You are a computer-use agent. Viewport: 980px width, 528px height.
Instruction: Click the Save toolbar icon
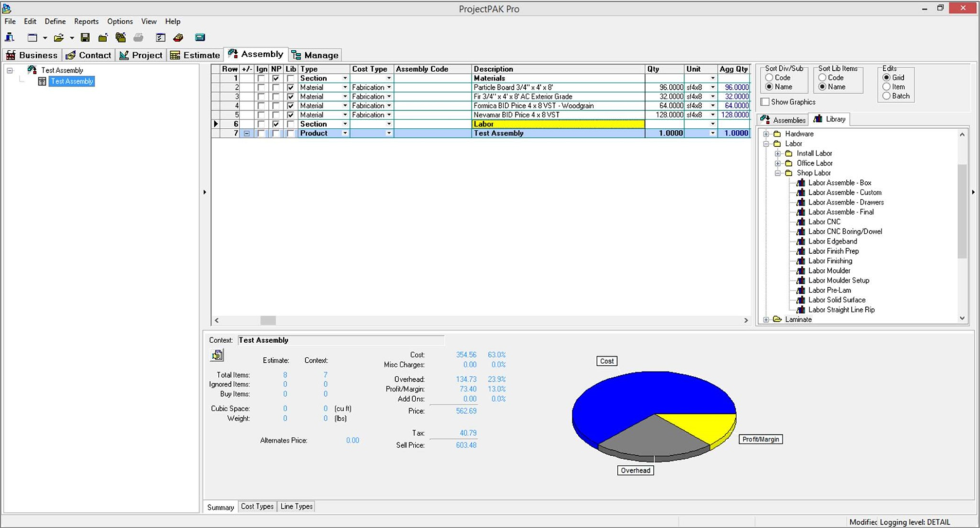(x=84, y=37)
